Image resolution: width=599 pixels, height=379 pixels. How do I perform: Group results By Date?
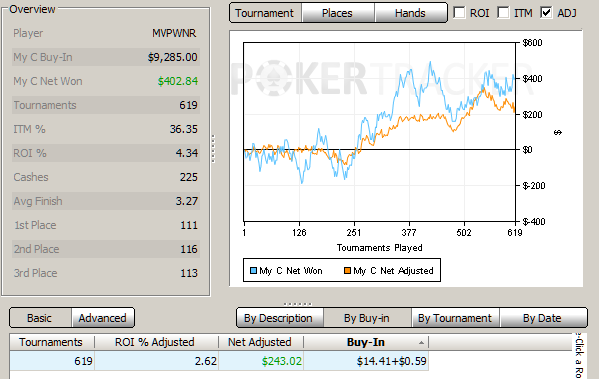[542, 318]
